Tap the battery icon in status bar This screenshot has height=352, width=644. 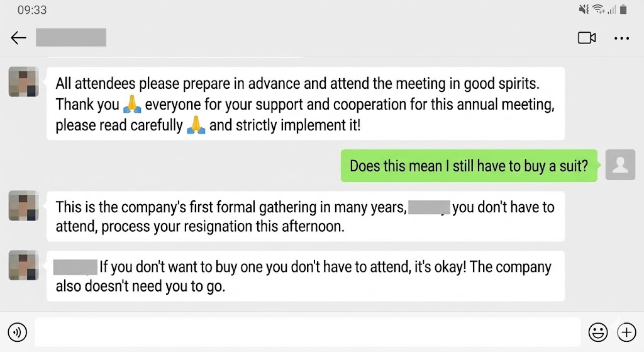tap(623, 9)
